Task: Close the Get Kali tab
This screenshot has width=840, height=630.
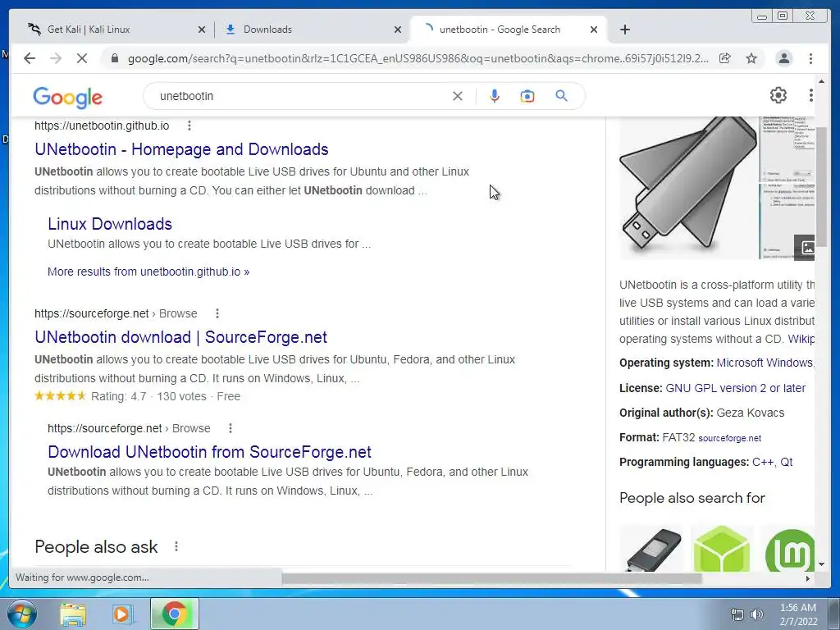Action: point(202,30)
